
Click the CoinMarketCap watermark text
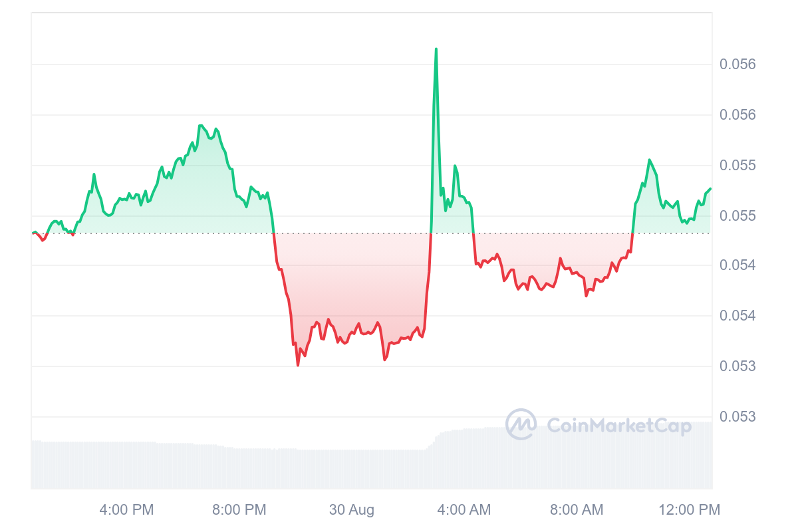point(618,425)
